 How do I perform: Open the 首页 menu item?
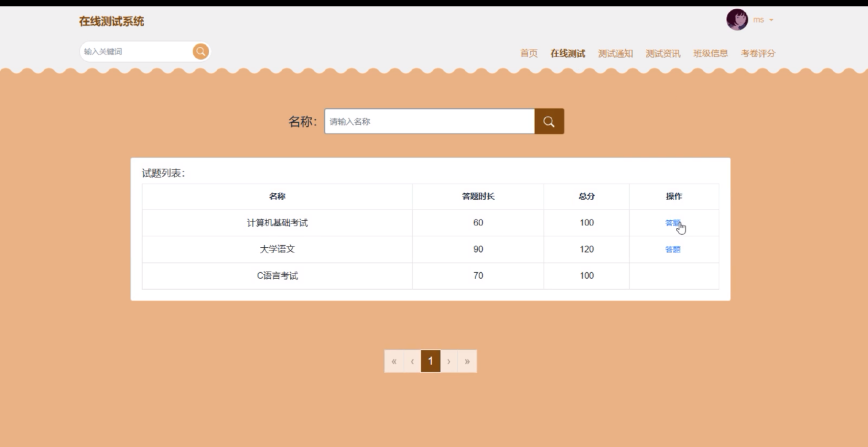529,53
